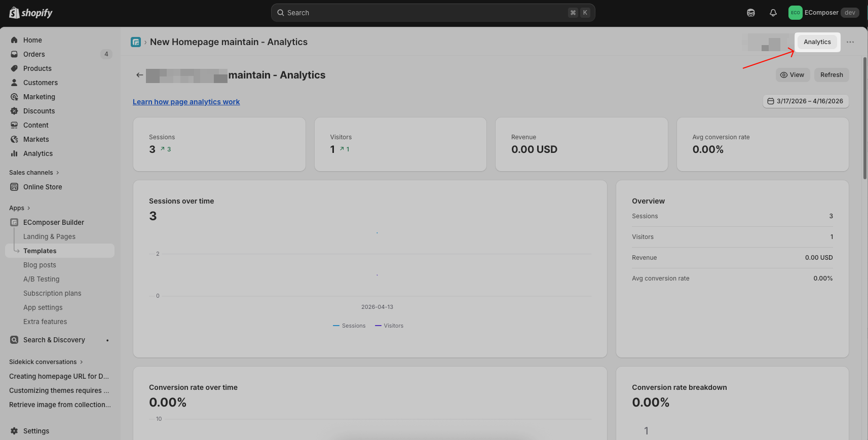Screen dimensions: 868x440
Task: Select Templates under EComposer Builder
Action: pyautogui.click(x=40, y=251)
